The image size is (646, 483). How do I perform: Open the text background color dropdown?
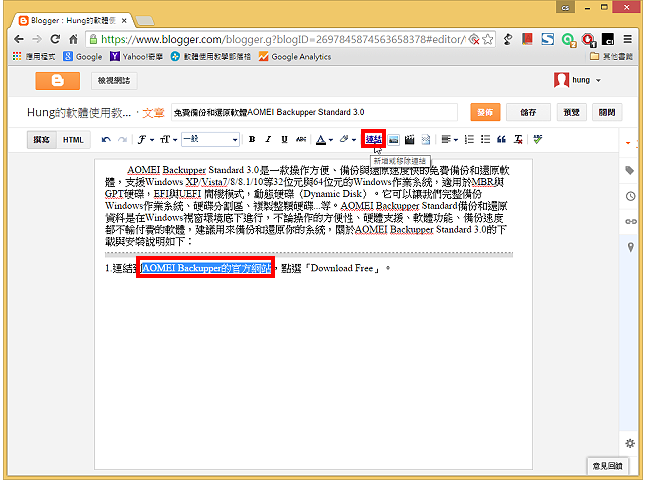coord(348,139)
